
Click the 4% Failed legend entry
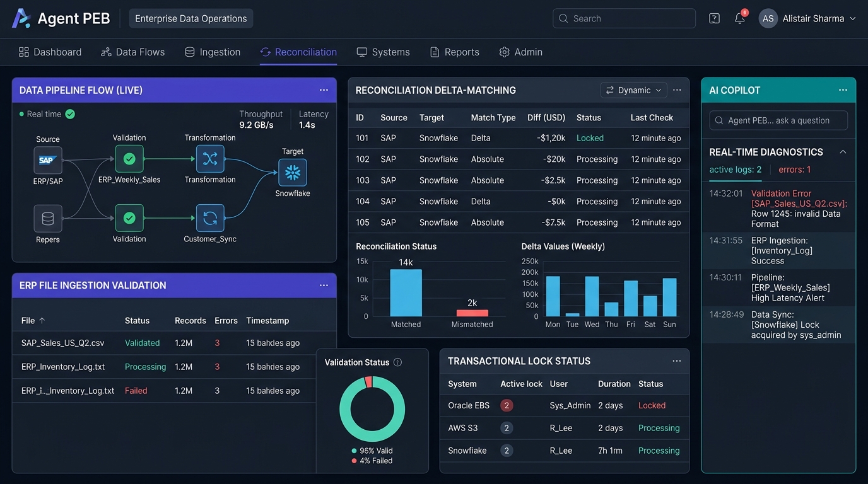pyautogui.click(x=372, y=461)
